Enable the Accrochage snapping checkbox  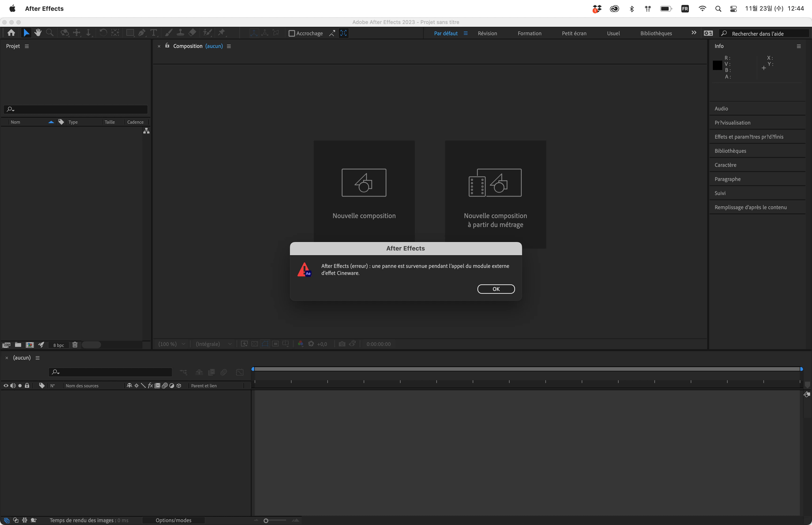pos(292,33)
